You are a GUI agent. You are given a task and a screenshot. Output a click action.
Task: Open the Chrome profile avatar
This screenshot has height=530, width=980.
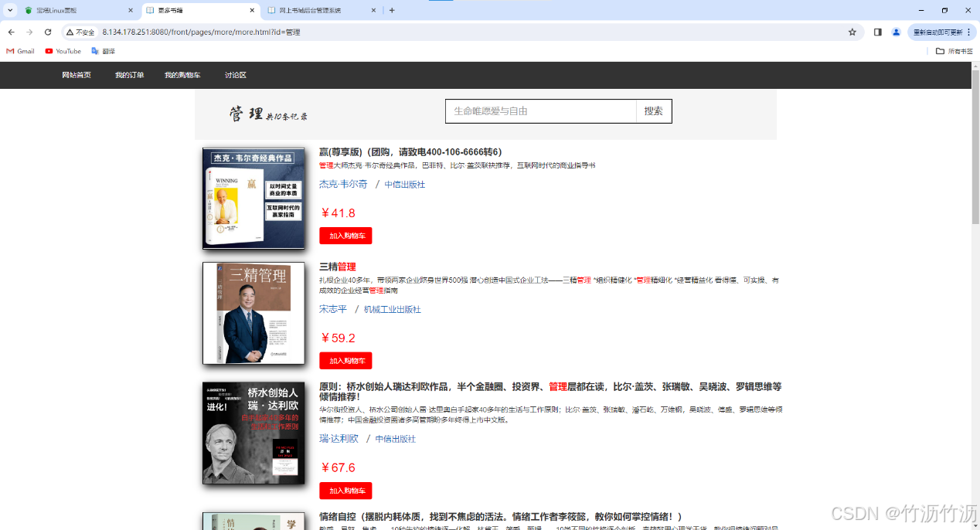[896, 32]
